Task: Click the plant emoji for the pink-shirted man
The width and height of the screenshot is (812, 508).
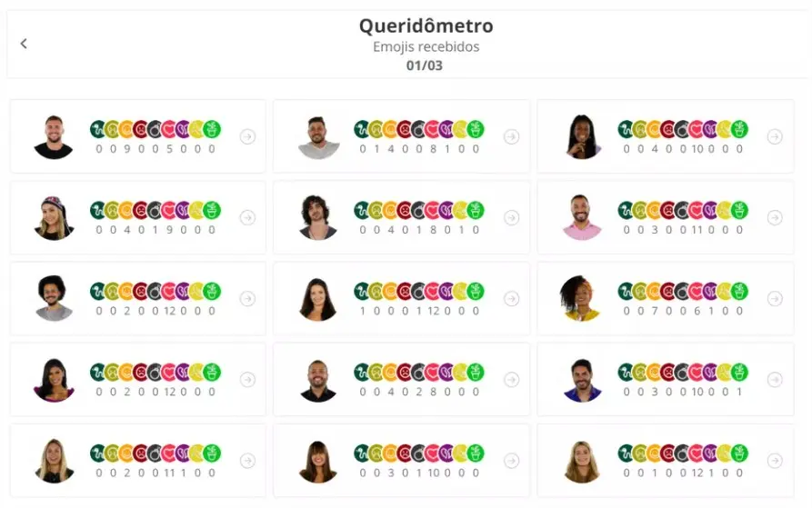Action: pos(739,211)
